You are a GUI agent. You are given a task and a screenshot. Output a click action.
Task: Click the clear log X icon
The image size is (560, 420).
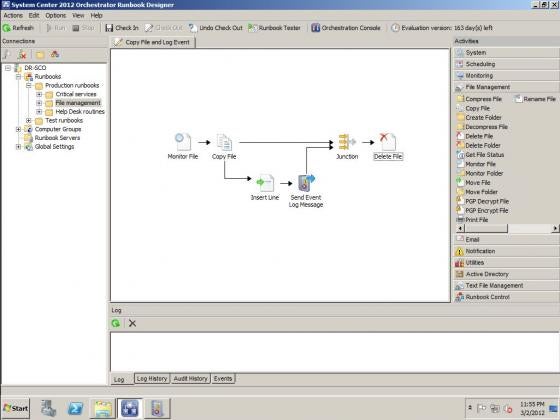point(132,323)
